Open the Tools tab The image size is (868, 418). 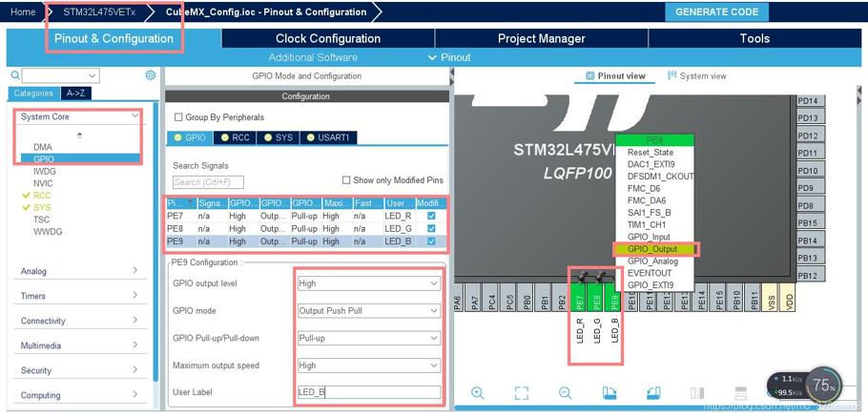(754, 38)
